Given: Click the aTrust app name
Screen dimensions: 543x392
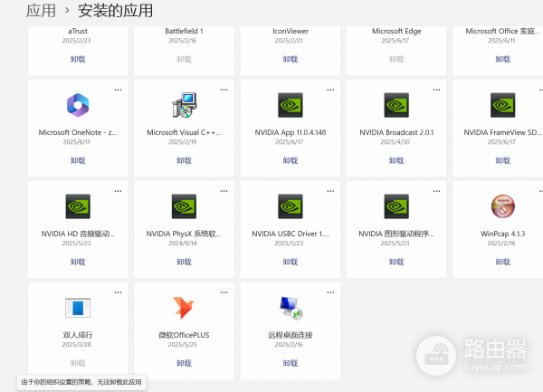Looking at the screenshot, I should point(78,31).
